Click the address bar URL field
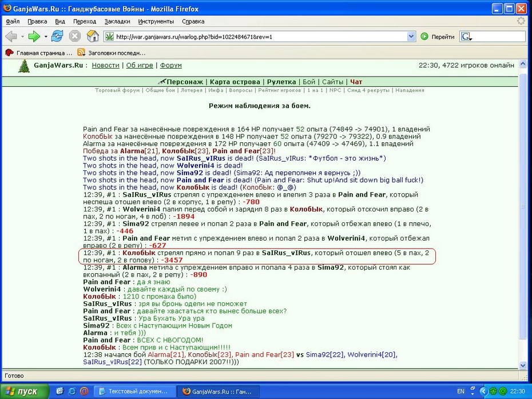 pyautogui.click(x=261, y=37)
